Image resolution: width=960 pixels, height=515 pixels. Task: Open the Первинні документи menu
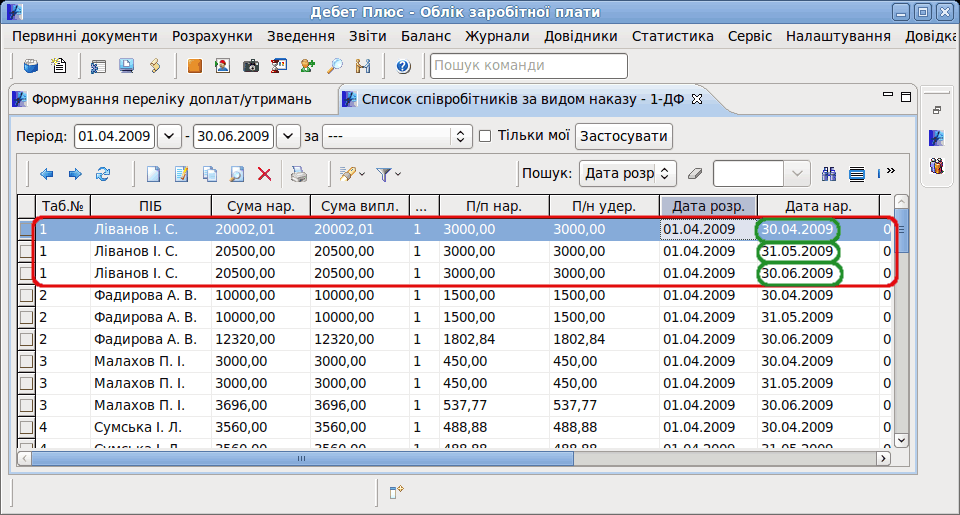click(x=84, y=37)
